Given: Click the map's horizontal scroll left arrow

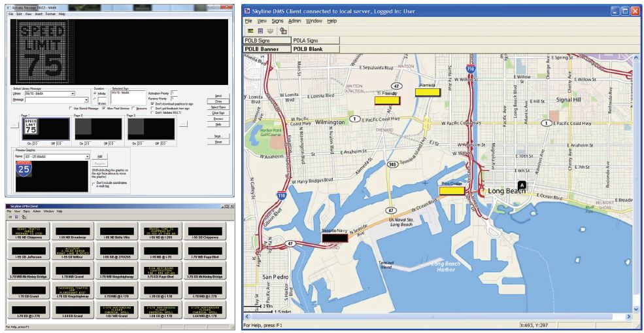Looking at the screenshot, I should pos(247,317).
